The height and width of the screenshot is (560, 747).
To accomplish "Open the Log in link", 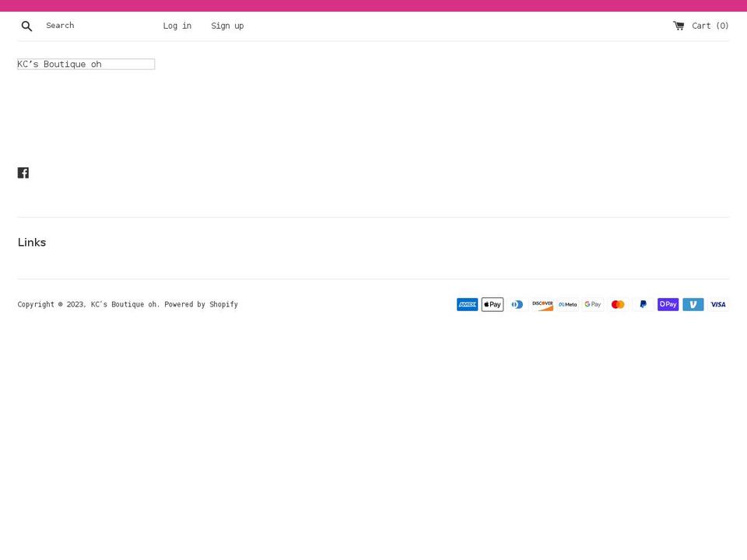I will (177, 26).
